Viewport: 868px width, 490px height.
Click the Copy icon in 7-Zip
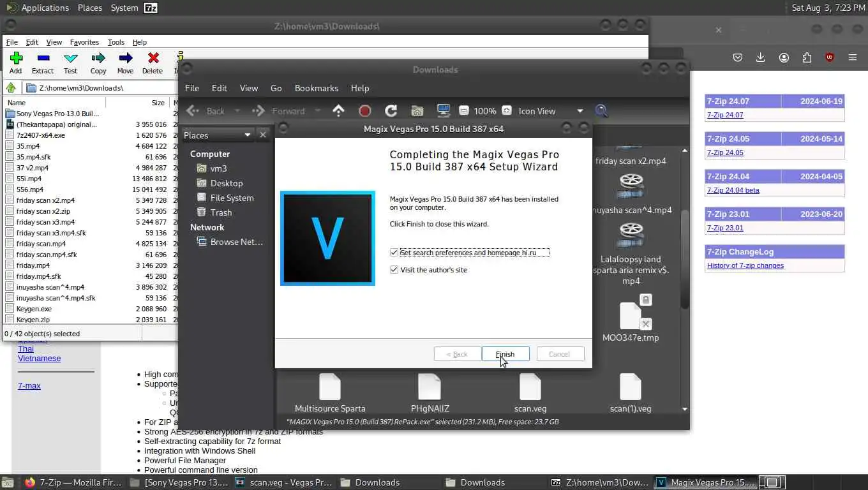tap(98, 58)
